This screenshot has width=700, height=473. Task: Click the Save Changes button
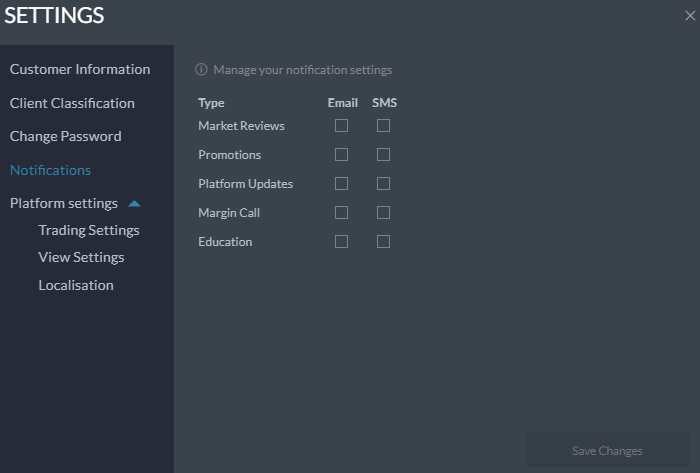coord(607,450)
